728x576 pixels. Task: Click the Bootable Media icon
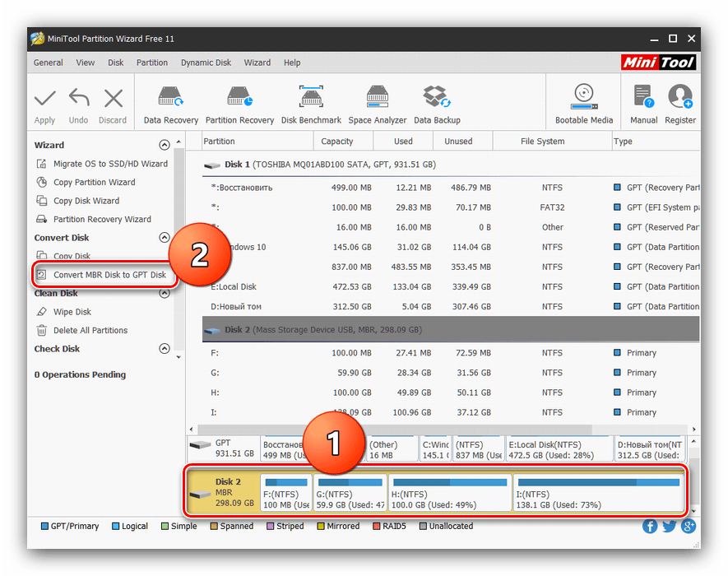click(x=583, y=100)
